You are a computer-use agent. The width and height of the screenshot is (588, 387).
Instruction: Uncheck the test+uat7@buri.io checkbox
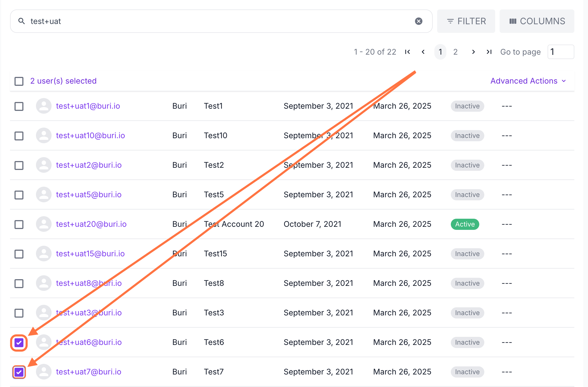19,372
